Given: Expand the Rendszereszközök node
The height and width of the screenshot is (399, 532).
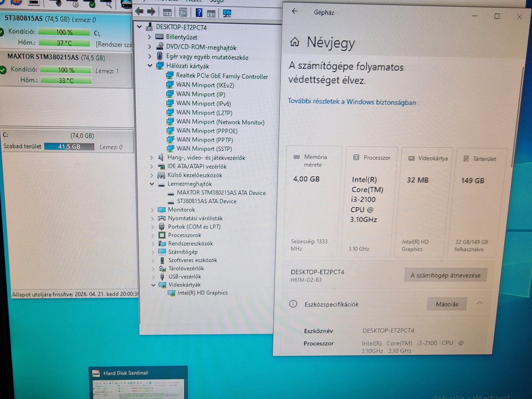Looking at the screenshot, I should tap(153, 244).
